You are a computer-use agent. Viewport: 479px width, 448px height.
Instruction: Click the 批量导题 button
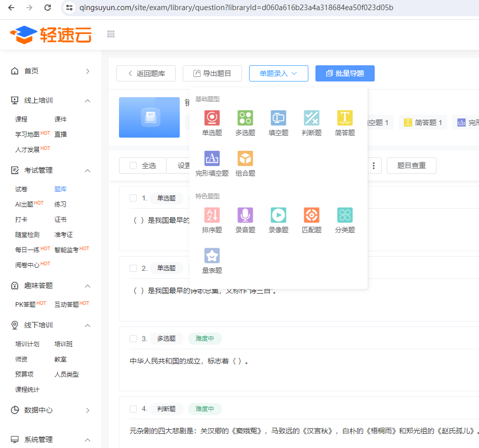pyautogui.click(x=345, y=73)
